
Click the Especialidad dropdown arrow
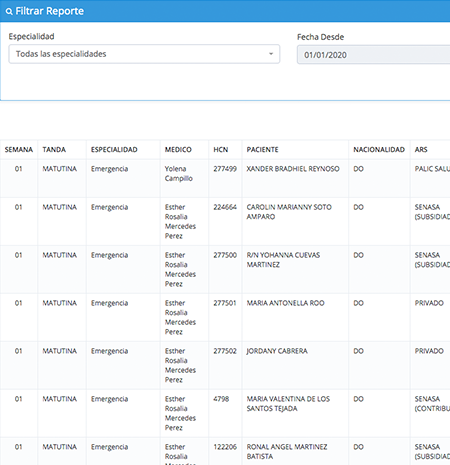(271, 54)
